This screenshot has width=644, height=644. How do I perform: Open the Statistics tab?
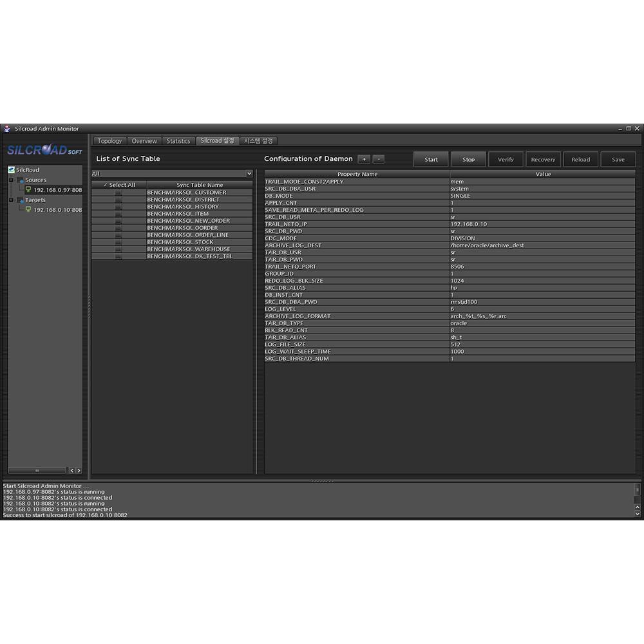(178, 140)
